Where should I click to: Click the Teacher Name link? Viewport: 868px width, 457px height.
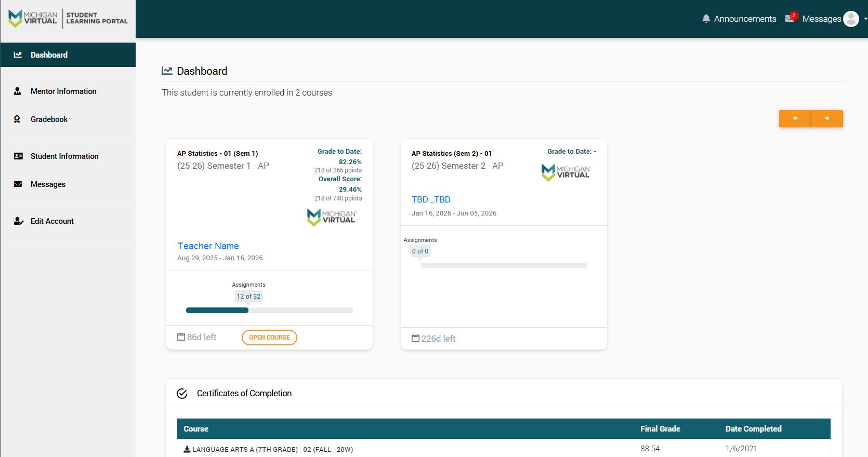208,246
